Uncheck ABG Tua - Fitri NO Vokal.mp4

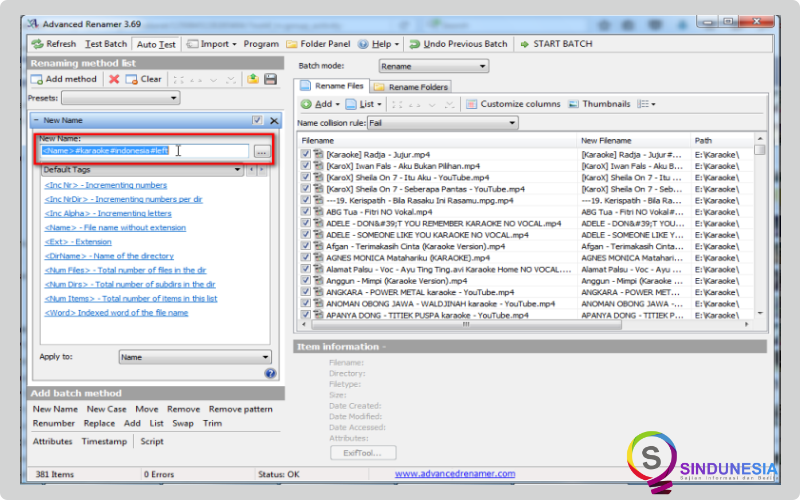click(x=305, y=211)
